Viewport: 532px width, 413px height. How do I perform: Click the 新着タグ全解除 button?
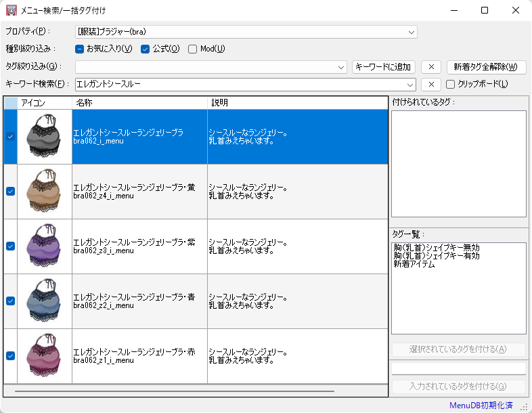coord(486,67)
